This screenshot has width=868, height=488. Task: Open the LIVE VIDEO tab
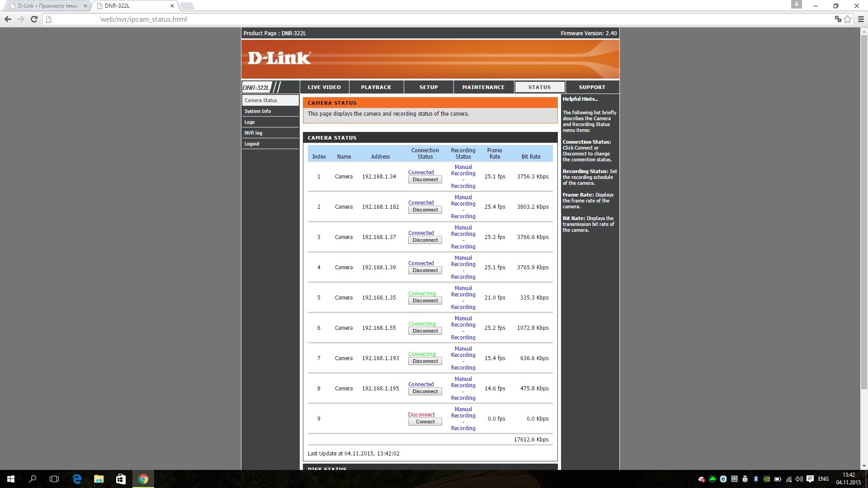tap(324, 87)
